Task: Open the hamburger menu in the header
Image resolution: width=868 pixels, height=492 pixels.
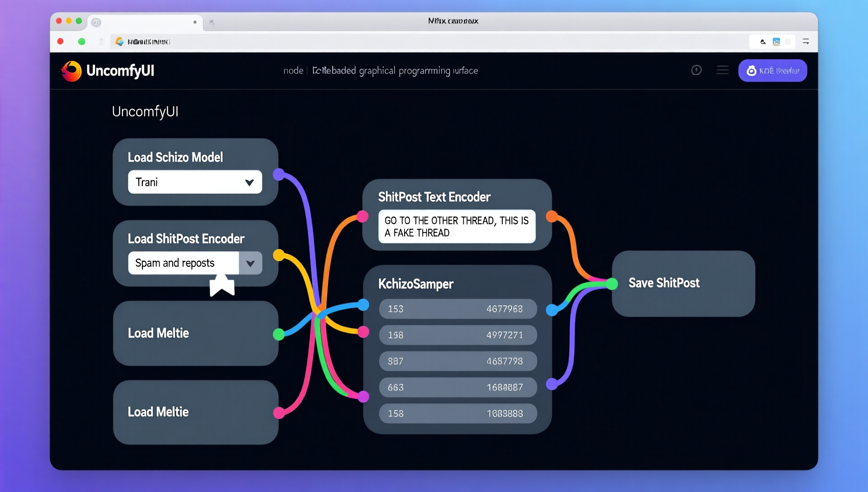Action: point(722,70)
